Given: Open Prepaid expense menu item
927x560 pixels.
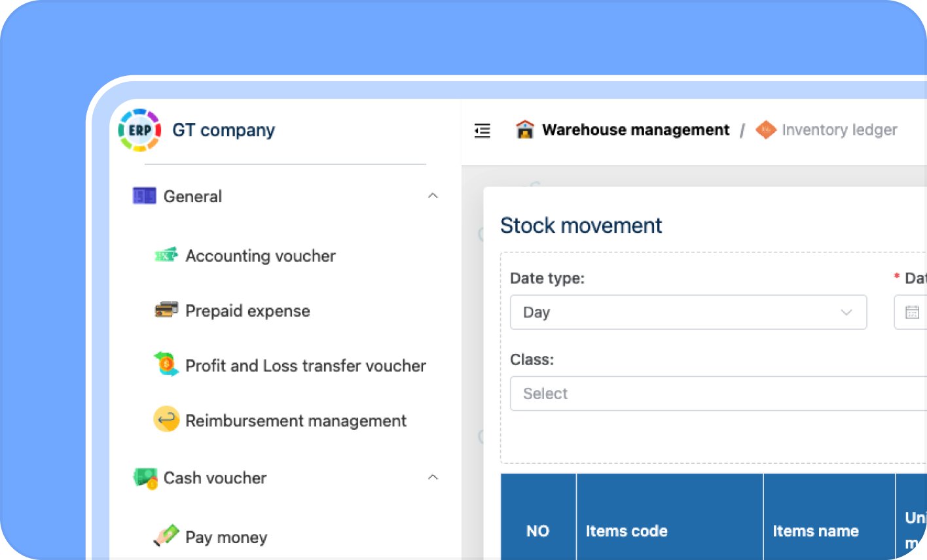Looking at the screenshot, I should pyautogui.click(x=247, y=311).
